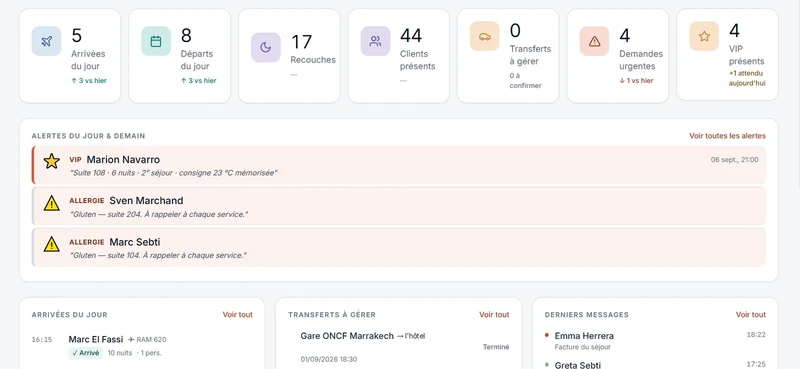Click the grey dot beside Greta Sebti
Image resolution: width=800 pixels, height=369 pixels.
coord(547,364)
